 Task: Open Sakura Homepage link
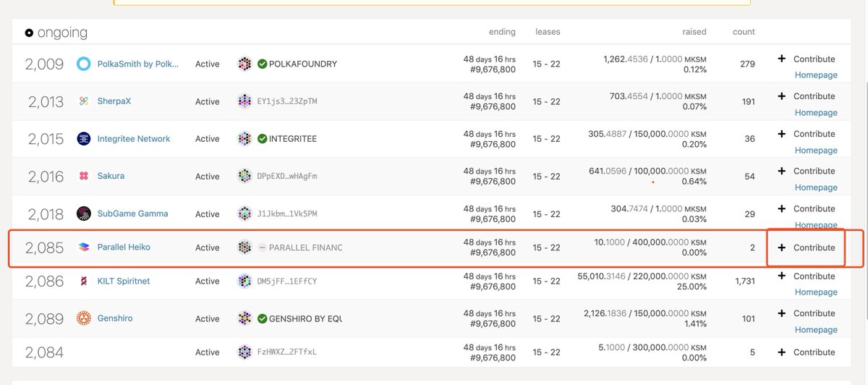816,187
